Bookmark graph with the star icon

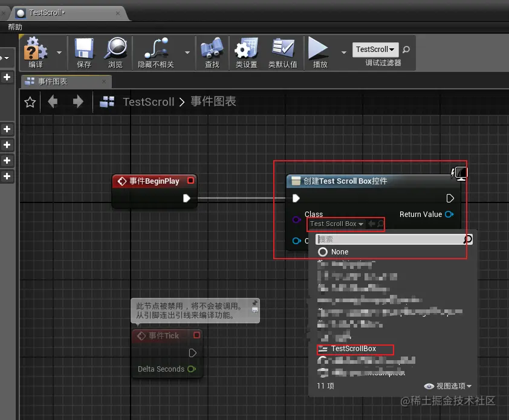pyautogui.click(x=30, y=102)
